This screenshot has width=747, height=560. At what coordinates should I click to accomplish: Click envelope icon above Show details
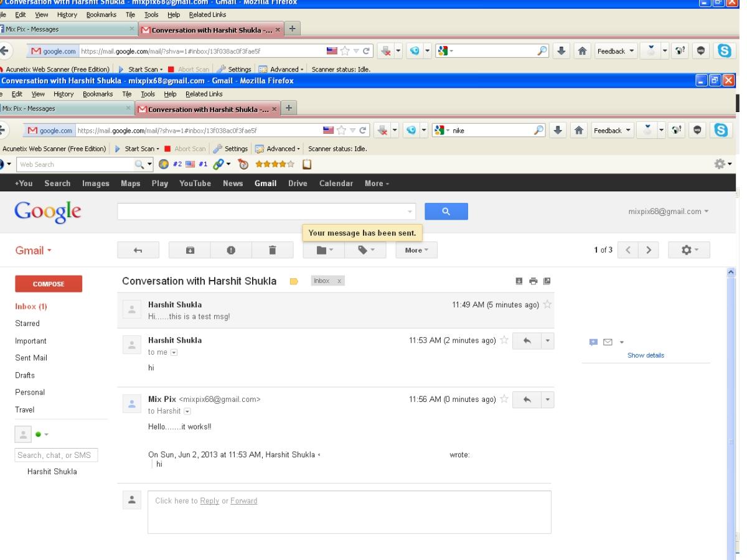pyautogui.click(x=607, y=342)
